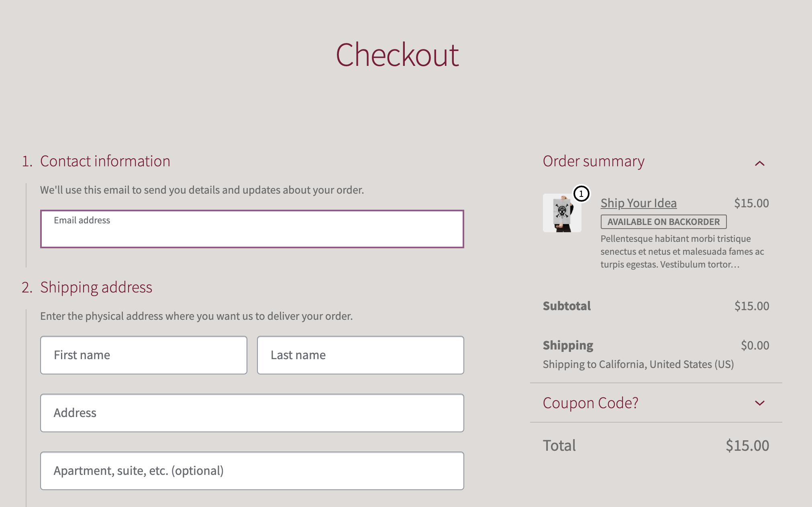Click the Subtotal amount of $15.00
The width and height of the screenshot is (812, 507).
752,306
